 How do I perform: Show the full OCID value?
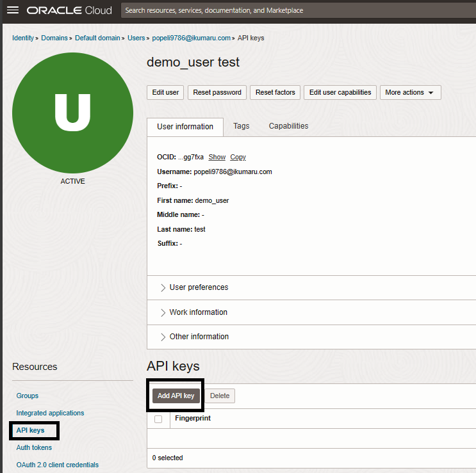(217, 157)
